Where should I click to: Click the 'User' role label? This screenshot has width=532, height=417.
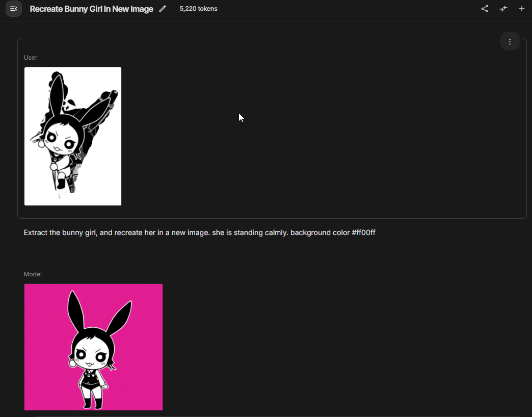pyautogui.click(x=31, y=58)
